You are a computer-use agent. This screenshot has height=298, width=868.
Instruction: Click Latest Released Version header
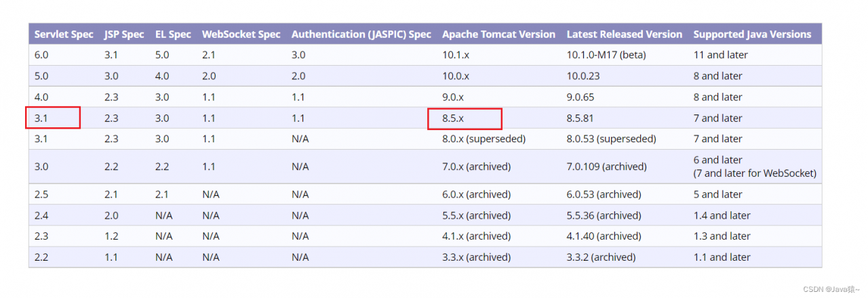pyautogui.click(x=624, y=34)
